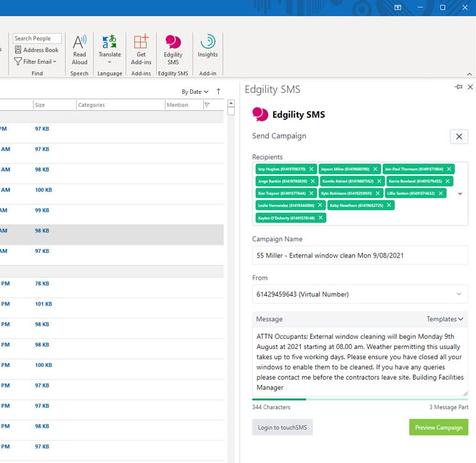Click Login to touchSMS button

[x=282, y=427]
